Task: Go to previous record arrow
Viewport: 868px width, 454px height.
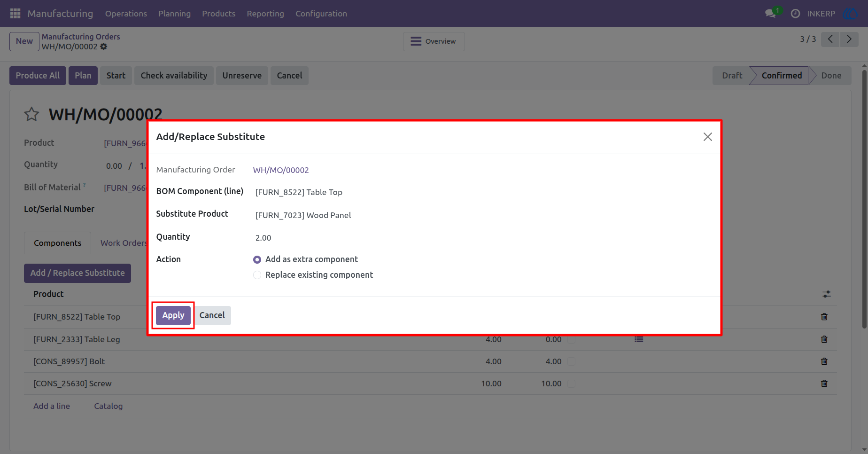Action: click(830, 39)
